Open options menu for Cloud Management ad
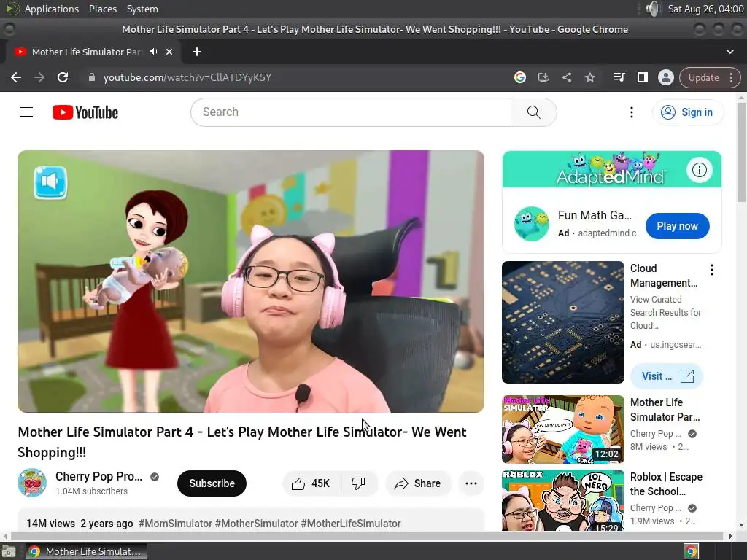 (712, 270)
